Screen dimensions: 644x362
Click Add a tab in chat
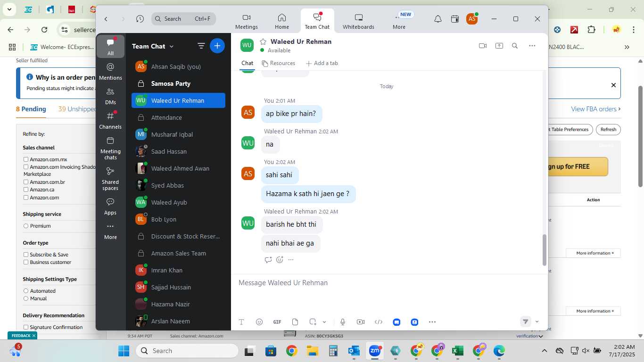coord(322,63)
